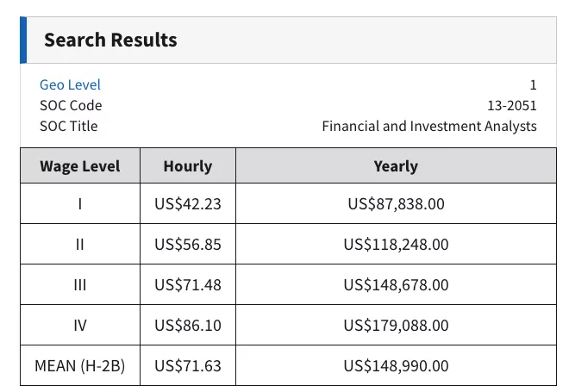Click the Geo Level value 1

coord(533,84)
